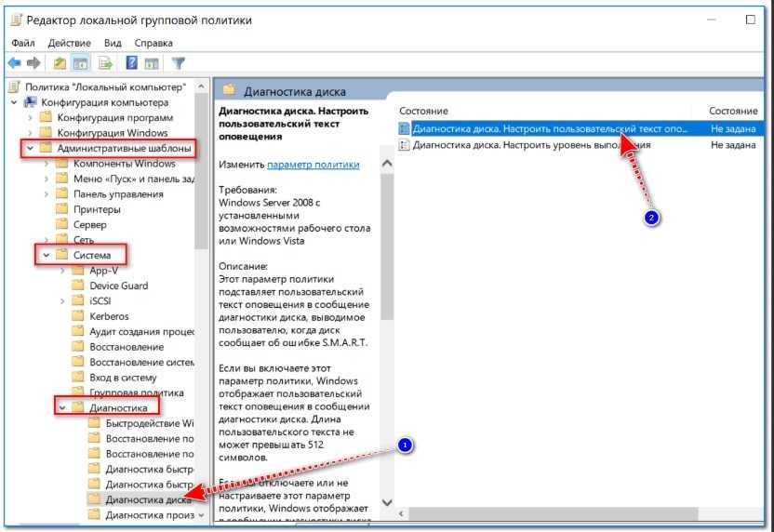Screen dimensions: 774x532
Task: Select the 'Device Guard' folder in the tree
Action: coord(118,286)
